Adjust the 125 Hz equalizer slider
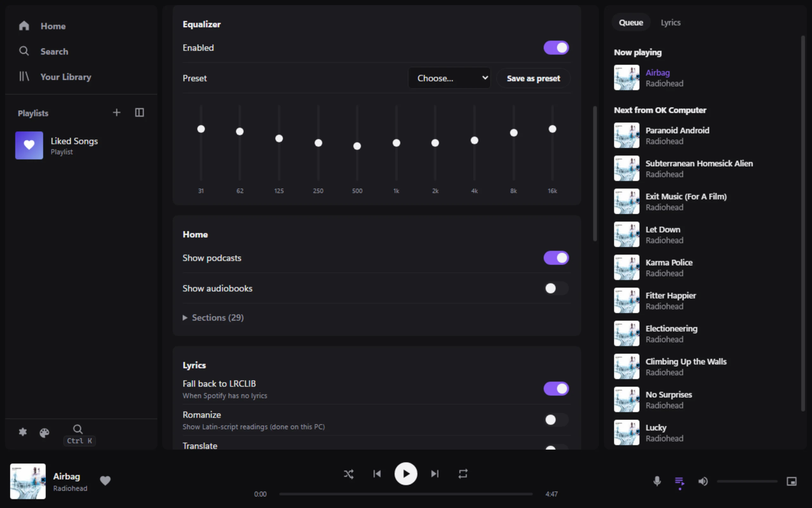The height and width of the screenshot is (508, 812). [279, 143]
